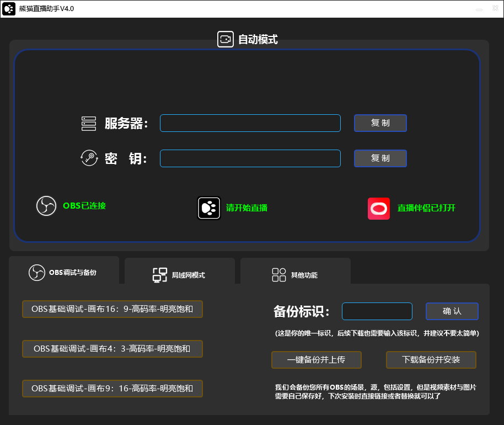Click the key icon beside 密钥 field

(88, 158)
